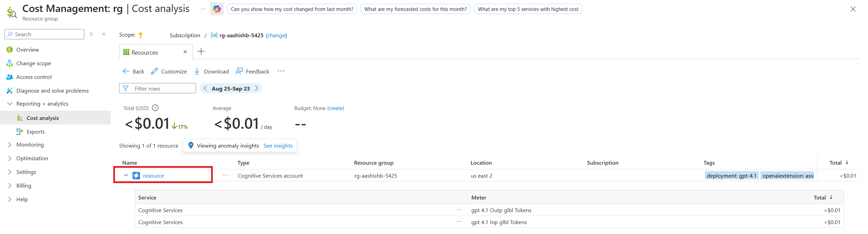This screenshot has height=234, width=868.
Task: Click the anomaly insights lightbulb icon
Action: (x=191, y=145)
